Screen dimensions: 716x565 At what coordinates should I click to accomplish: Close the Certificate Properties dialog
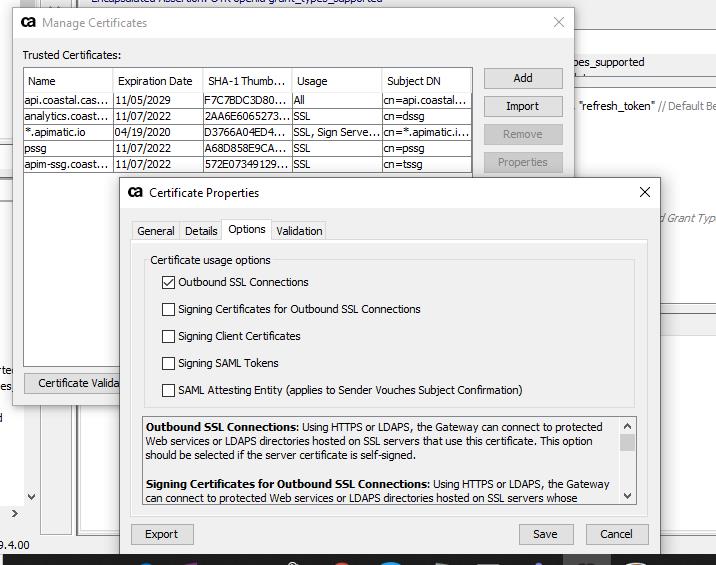[645, 192]
